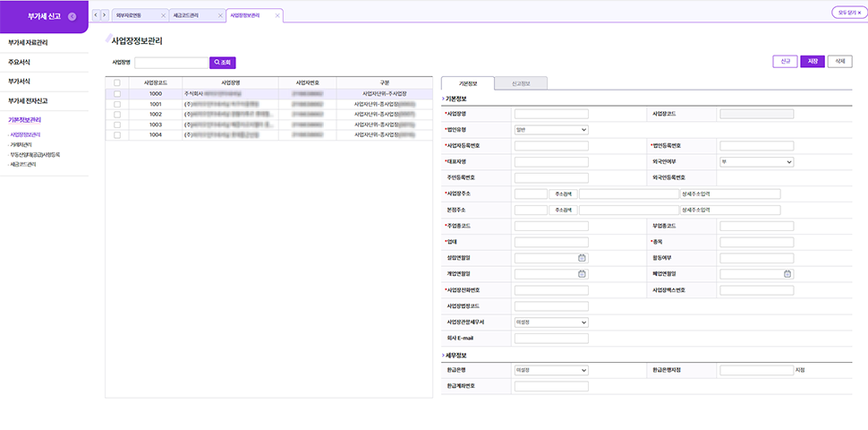This screenshot has width=868, height=430.
Task: Click the 저장 save button
Action: [x=812, y=62]
